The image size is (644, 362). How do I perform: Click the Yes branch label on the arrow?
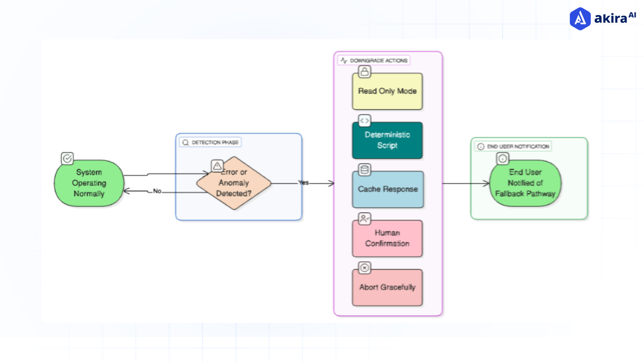click(303, 183)
